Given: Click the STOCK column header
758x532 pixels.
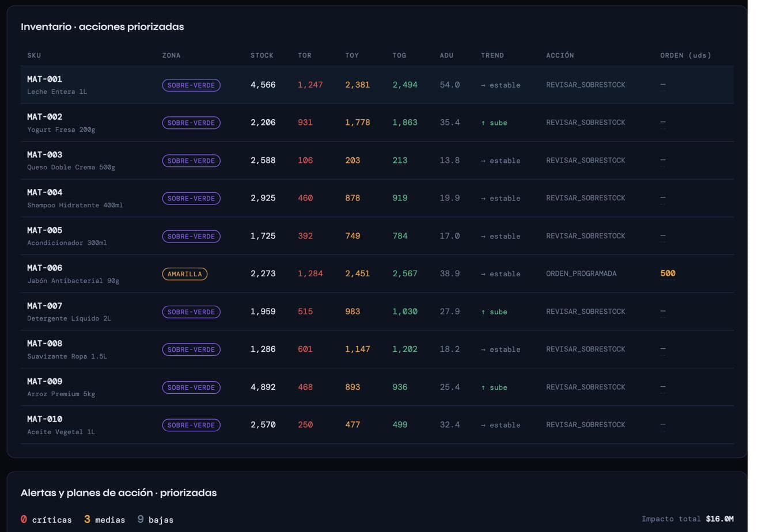Looking at the screenshot, I should 262,55.
